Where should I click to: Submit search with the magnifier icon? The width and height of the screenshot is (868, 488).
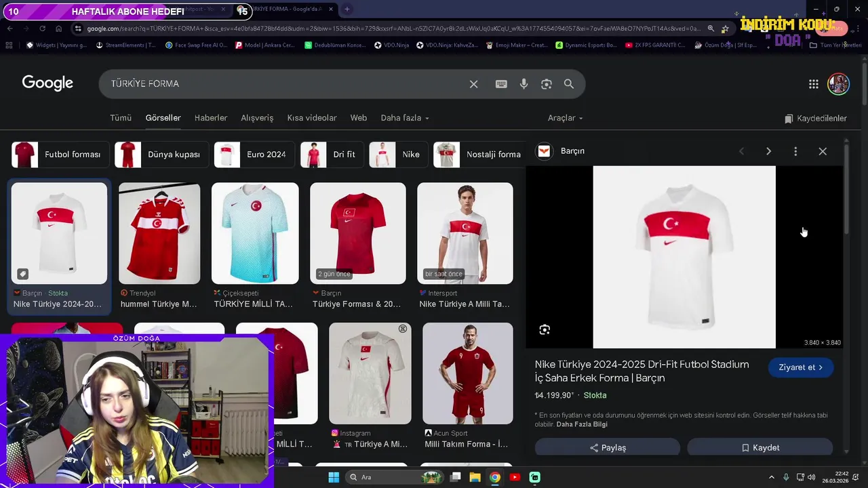point(569,84)
